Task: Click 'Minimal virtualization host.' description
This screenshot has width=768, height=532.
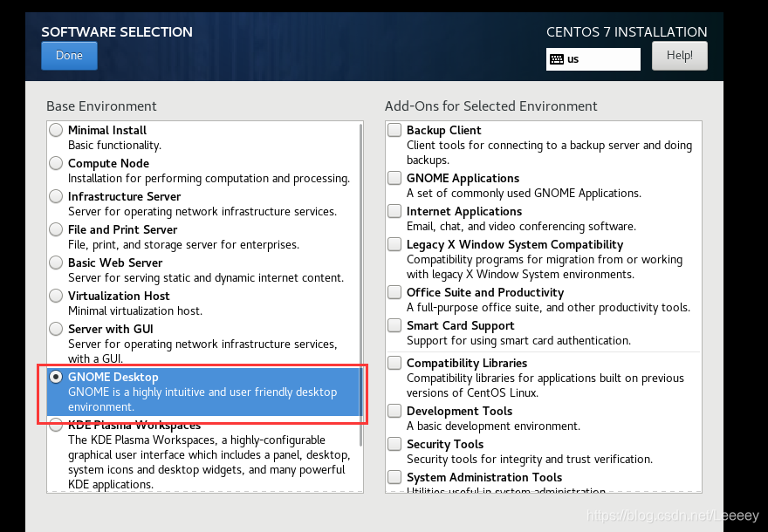Action: (x=135, y=310)
